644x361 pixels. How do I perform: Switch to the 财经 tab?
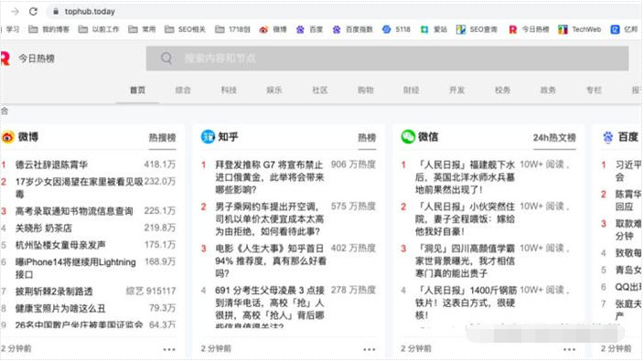pos(411,90)
